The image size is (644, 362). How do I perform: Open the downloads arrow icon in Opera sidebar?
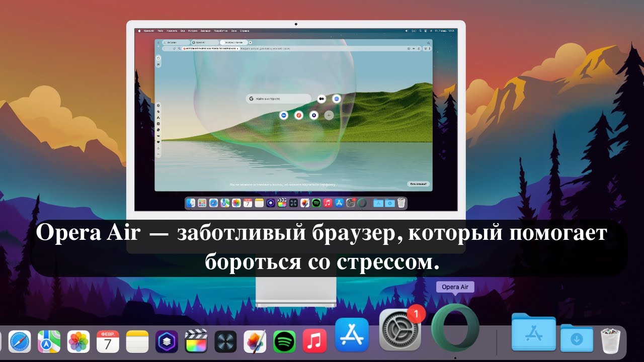coord(158,148)
